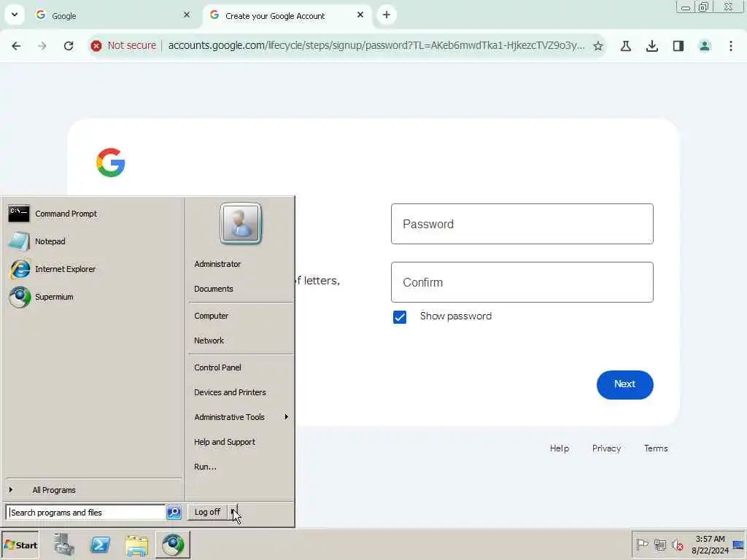This screenshot has width=747, height=560.
Task: Click the URL in the address bar
Action: coord(376,46)
